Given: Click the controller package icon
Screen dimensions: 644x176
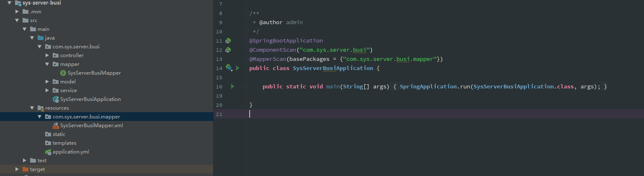Looking at the screenshot, I should pos(56,55).
